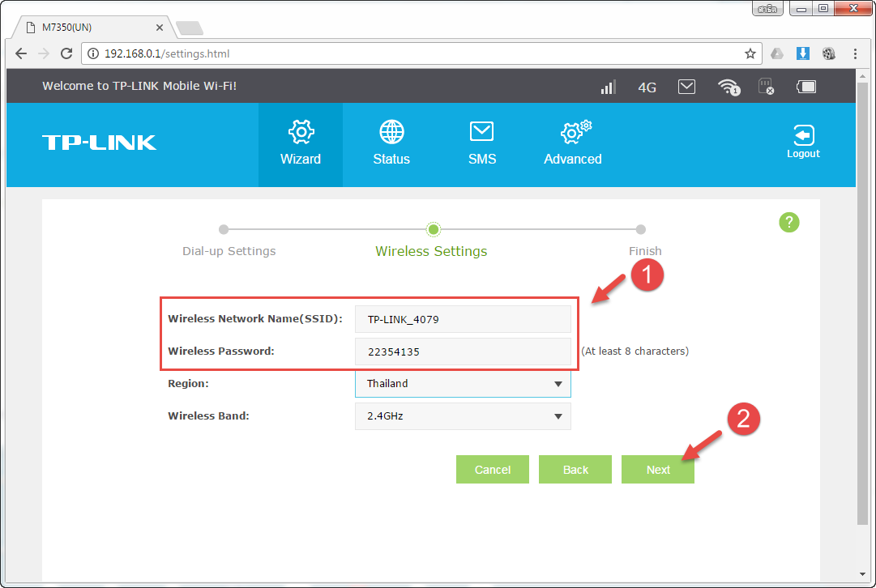Click the green help question mark icon

788,222
